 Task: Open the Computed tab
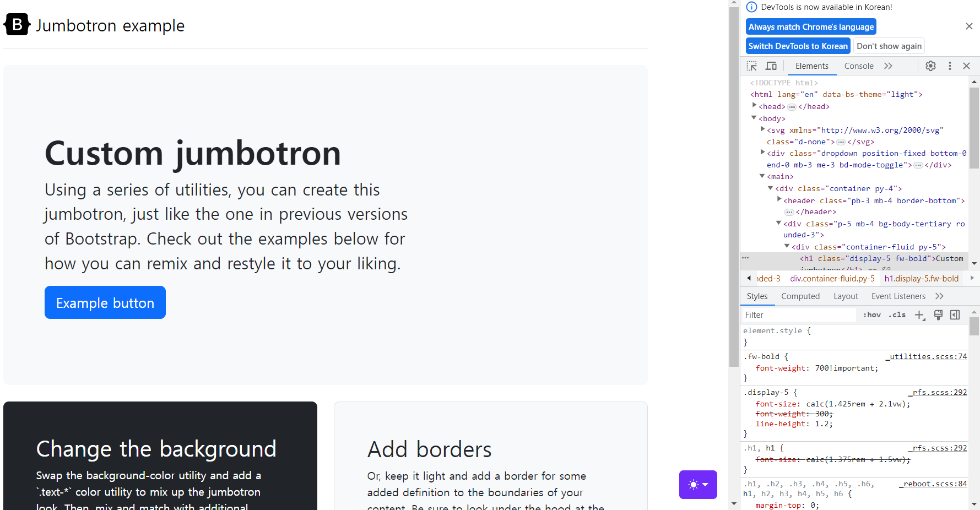click(x=800, y=296)
